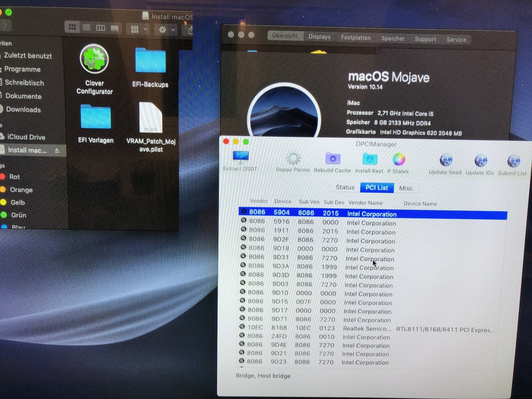This screenshot has width=532, height=399.
Task: Sort PCI list by Sub Dev column
Action: pyautogui.click(x=334, y=202)
